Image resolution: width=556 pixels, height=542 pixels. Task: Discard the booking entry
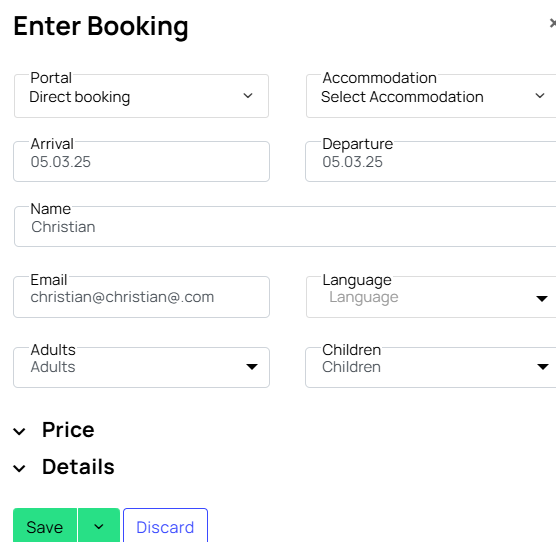click(x=165, y=526)
